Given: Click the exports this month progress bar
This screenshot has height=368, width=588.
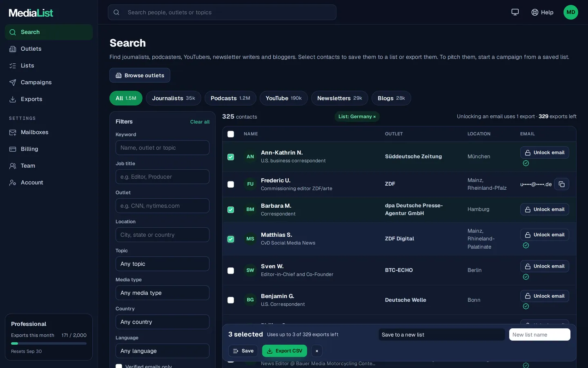Looking at the screenshot, I should coord(49,343).
